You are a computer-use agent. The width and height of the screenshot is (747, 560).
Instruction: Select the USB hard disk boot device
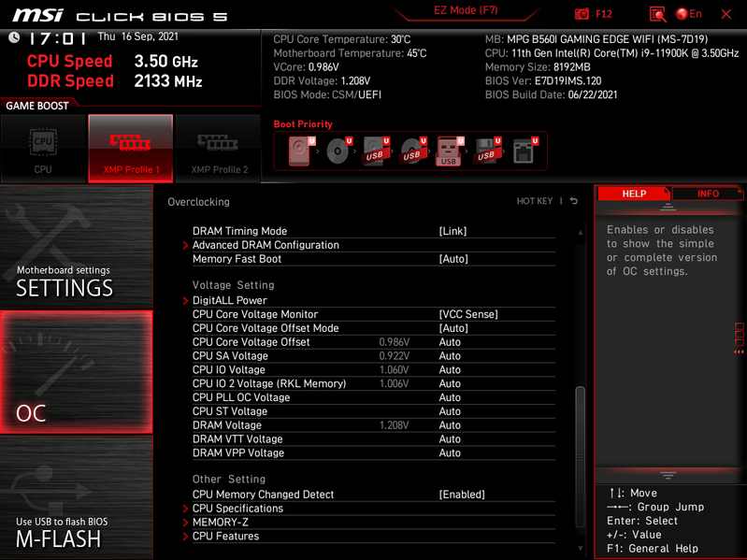click(376, 151)
